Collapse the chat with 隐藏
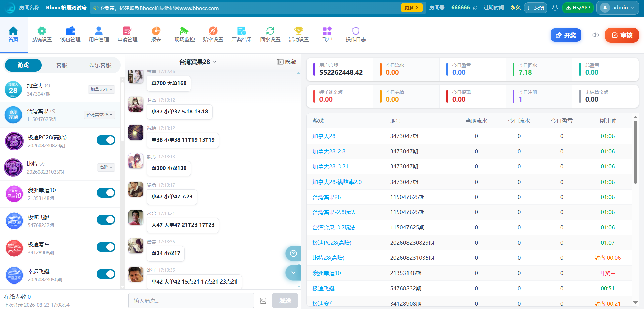 point(287,62)
